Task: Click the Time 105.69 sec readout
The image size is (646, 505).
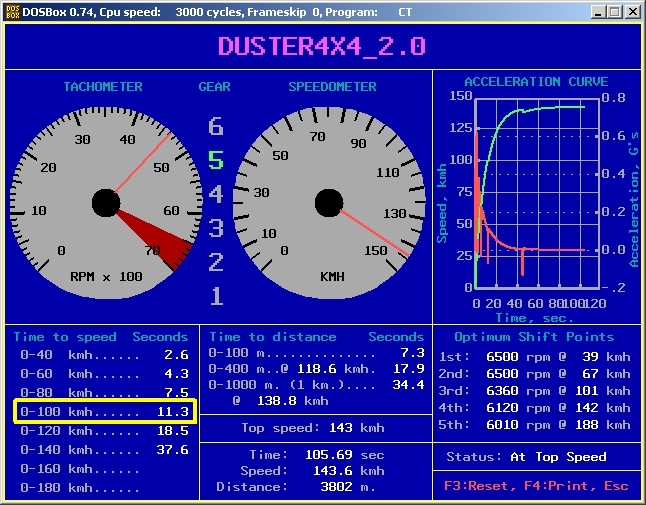Action: pos(317,455)
